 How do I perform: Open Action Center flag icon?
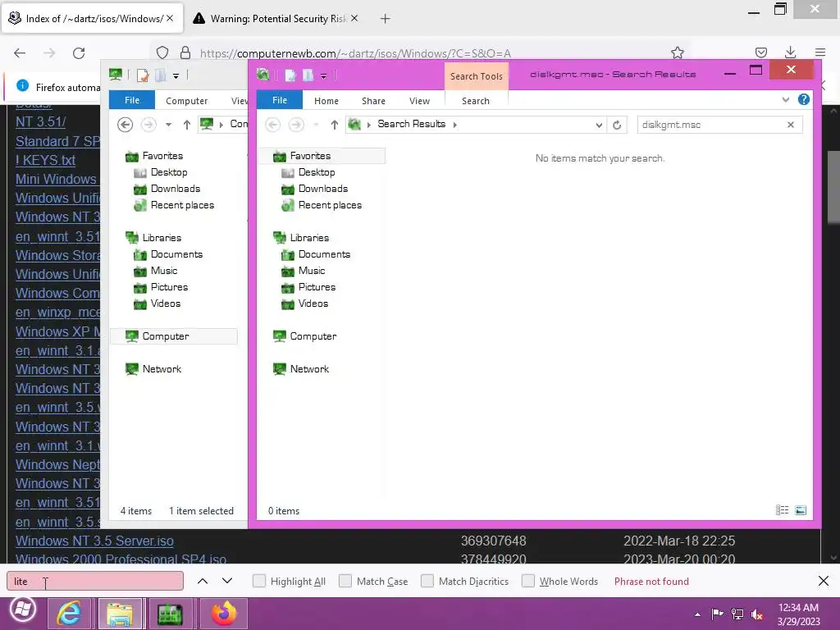point(717,614)
